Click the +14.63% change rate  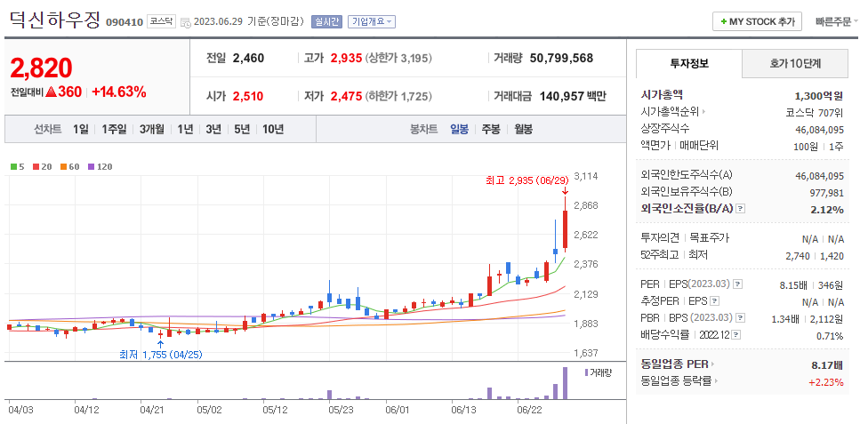pyautogui.click(x=118, y=92)
